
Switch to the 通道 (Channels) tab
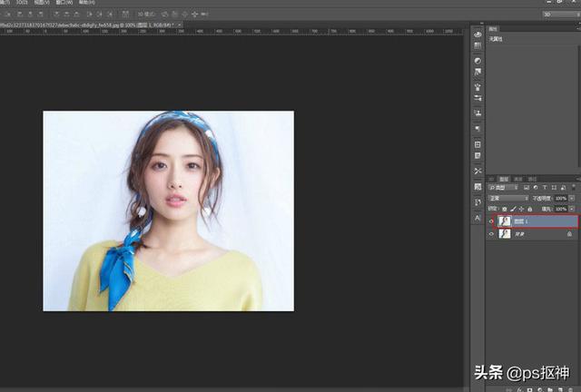coord(518,179)
